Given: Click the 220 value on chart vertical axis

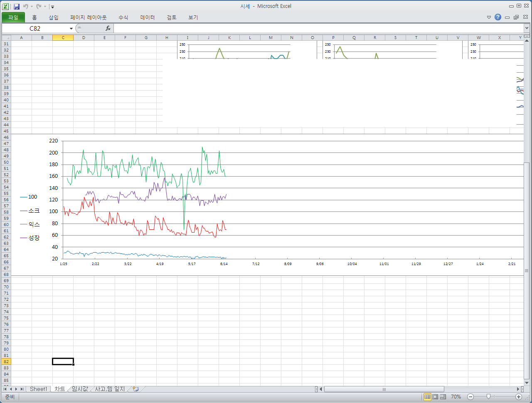Looking at the screenshot, I should (54, 141).
